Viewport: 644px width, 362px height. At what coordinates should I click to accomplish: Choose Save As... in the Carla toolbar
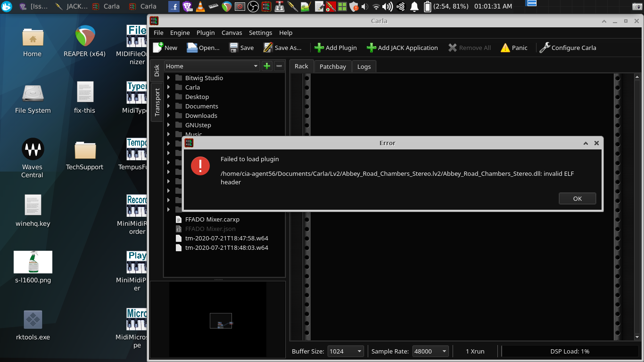282,48
